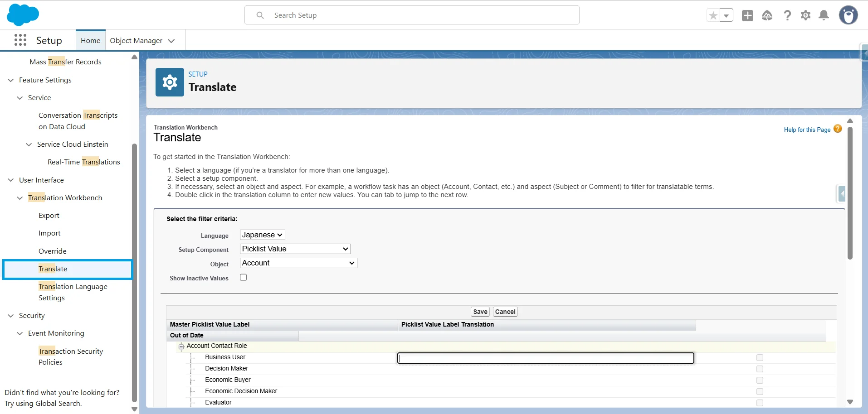Image resolution: width=868 pixels, height=414 pixels.
Task: Open the side panel collapse arrow handle
Action: tap(842, 194)
